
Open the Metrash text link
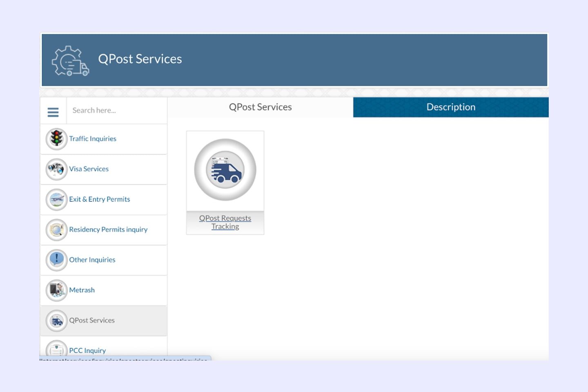click(82, 290)
